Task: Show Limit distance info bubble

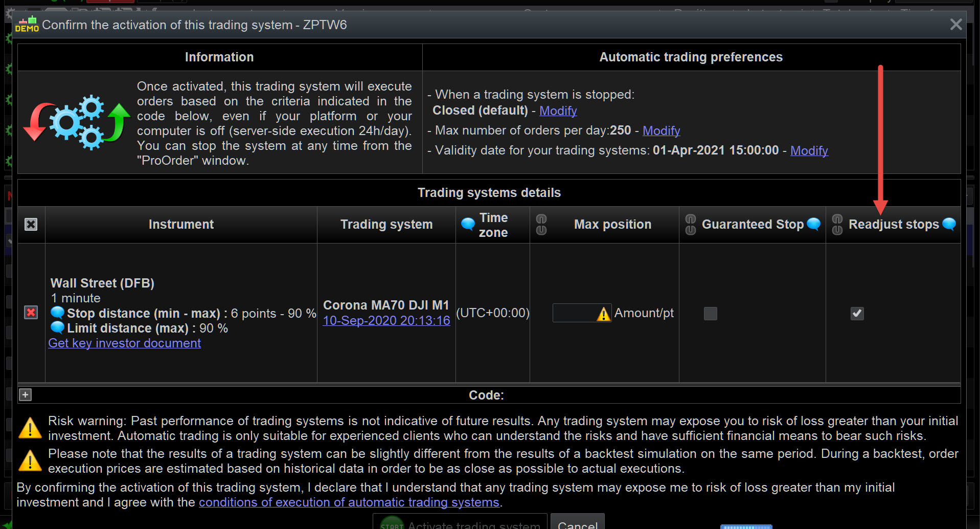Action: (x=57, y=327)
